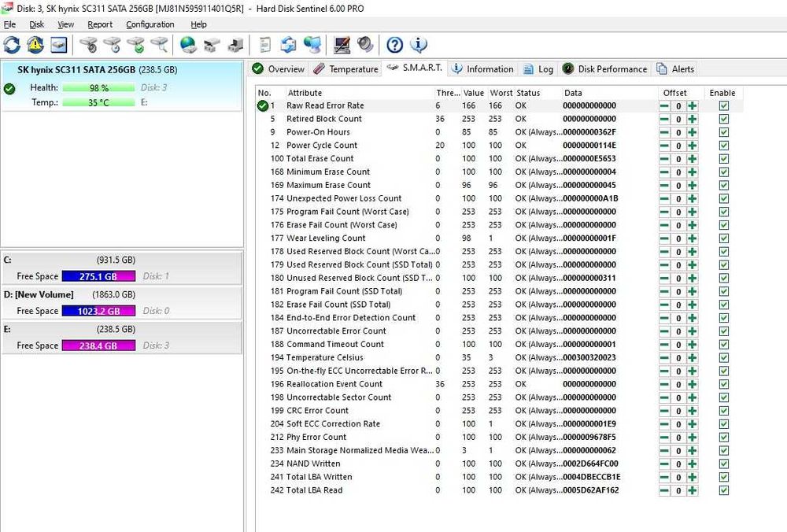Click the C: free space 275.1 GB bar
This screenshot has height=532, width=787.
click(x=98, y=276)
